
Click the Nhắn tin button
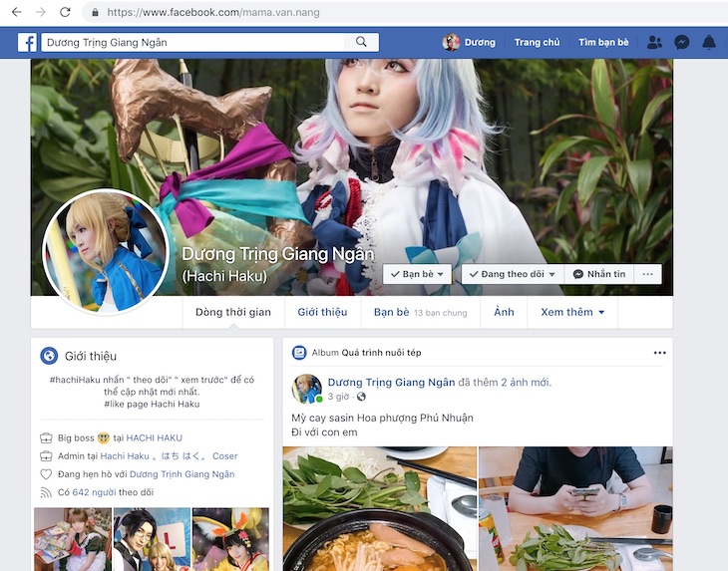tap(599, 274)
